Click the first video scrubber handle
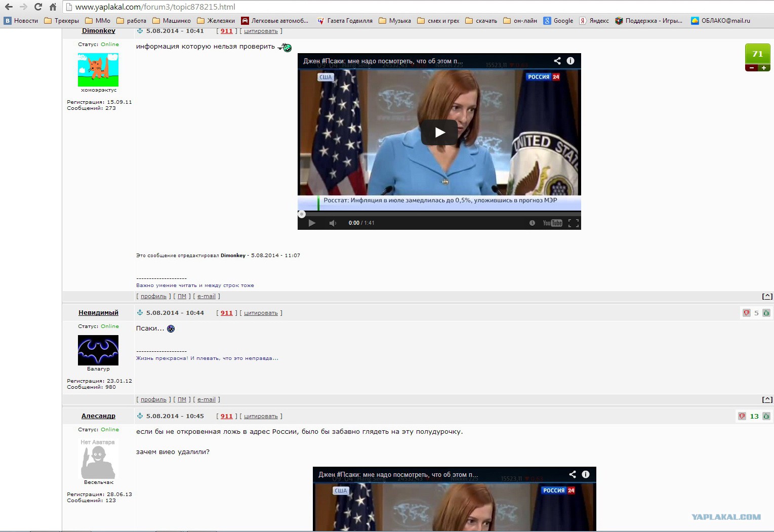This screenshot has width=774, height=532. (x=302, y=214)
